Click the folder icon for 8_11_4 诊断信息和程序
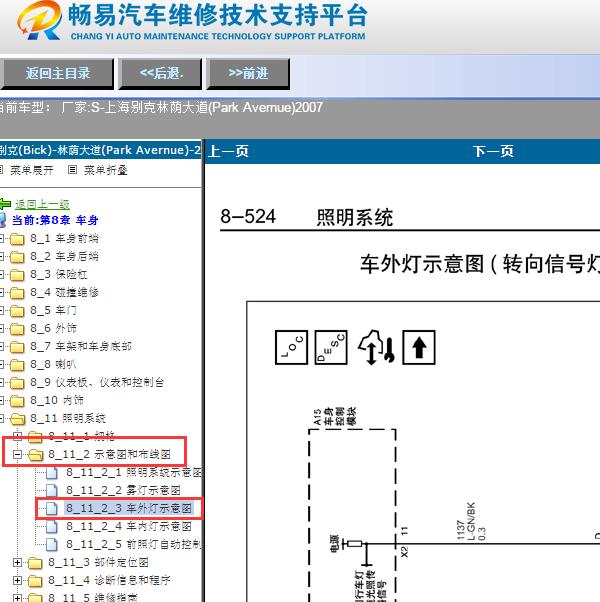Screen dimensions: 600x602 [35, 581]
